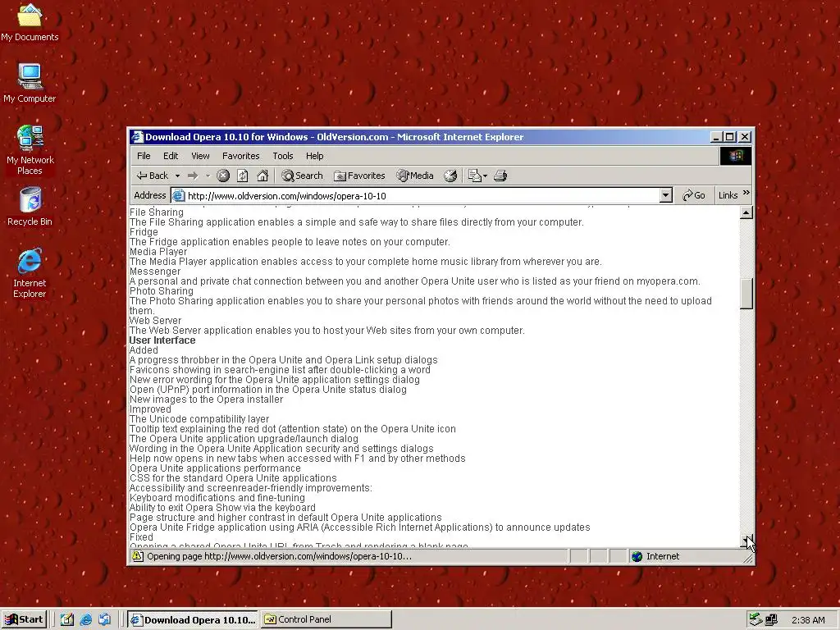
Task: Click Show Desktop quick launch icon
Action: click(x=67, y=620)
